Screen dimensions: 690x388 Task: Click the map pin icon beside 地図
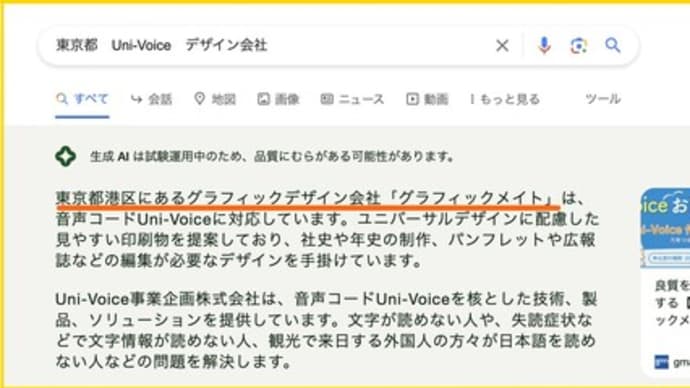click(x=199, y=99)
